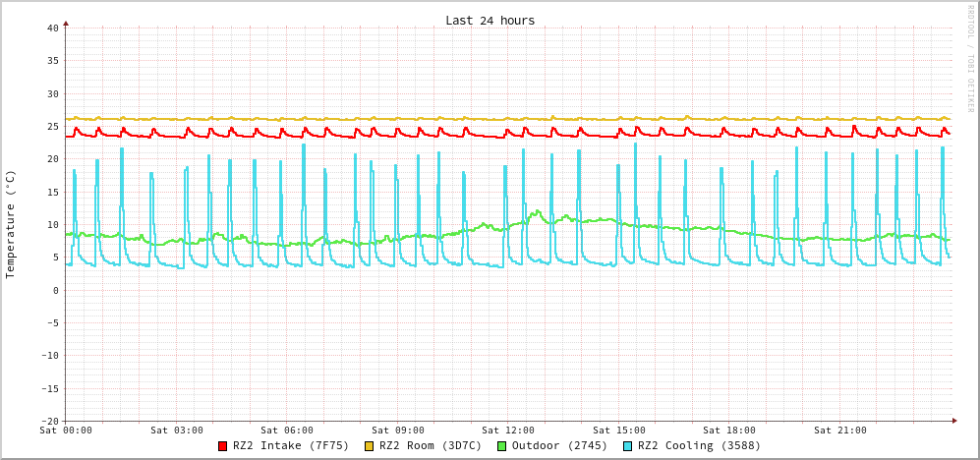Click the x-axis arrow at right end

click(953, 421)
